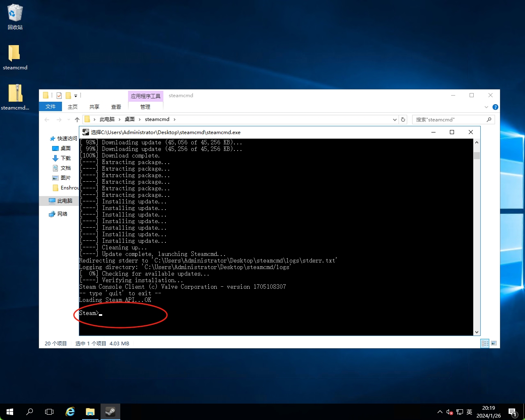The image size is (525, 420).
Task: Switch to the 查看 (View) ribbon tab
Action: click(116, 107)
